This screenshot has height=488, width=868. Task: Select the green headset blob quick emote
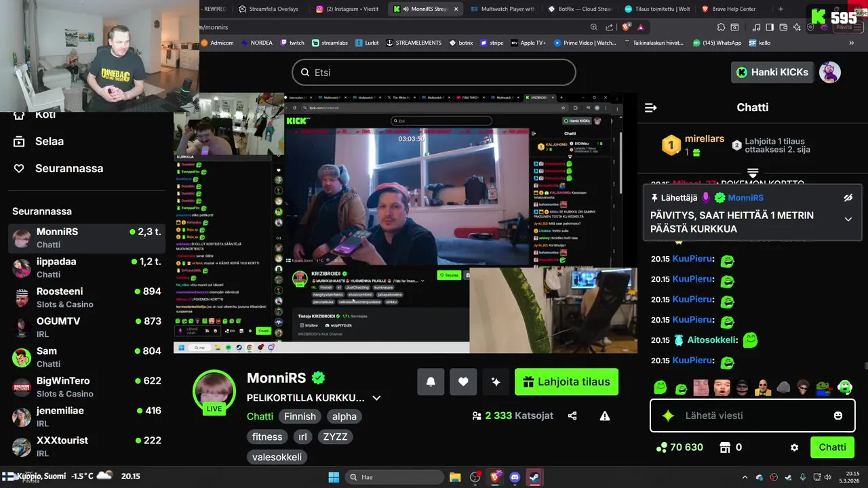(844, 388)
